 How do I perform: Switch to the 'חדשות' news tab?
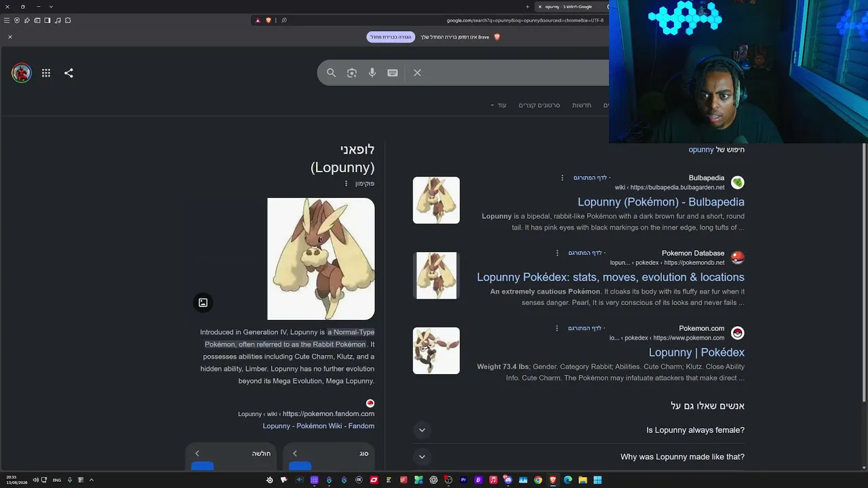(x=582, y=105)
